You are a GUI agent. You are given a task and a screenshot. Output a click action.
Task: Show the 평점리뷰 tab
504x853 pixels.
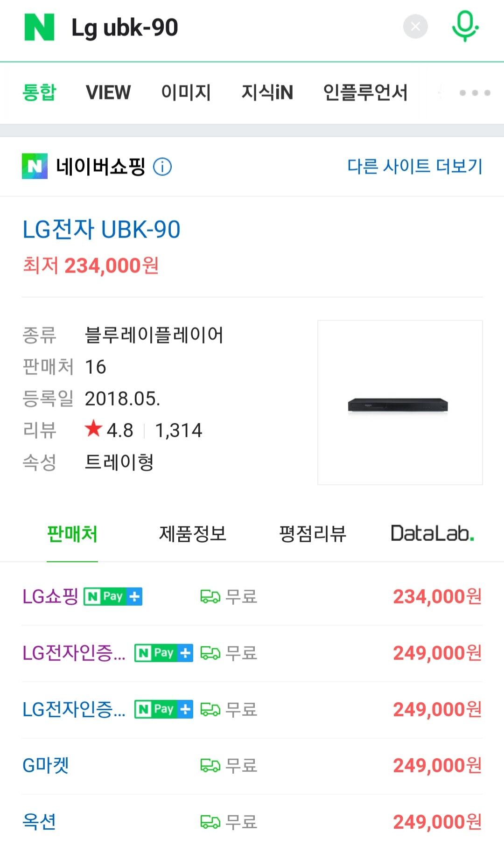313,534
